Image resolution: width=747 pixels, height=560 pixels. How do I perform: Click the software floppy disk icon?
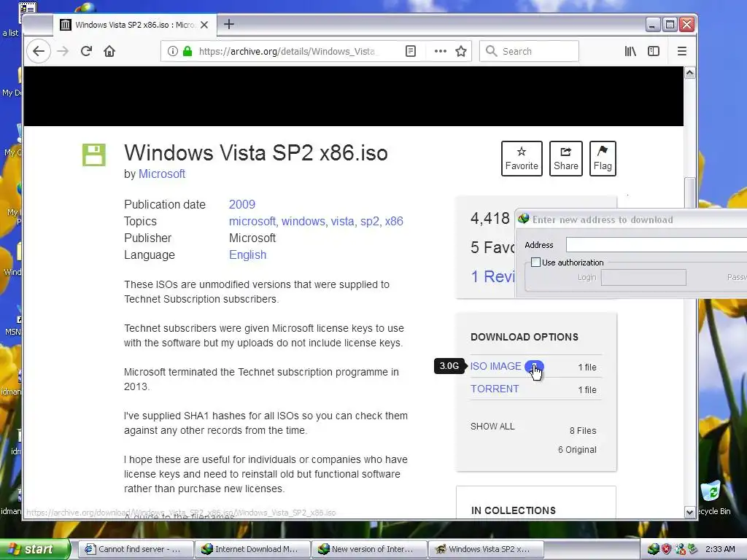pos(94,155)
